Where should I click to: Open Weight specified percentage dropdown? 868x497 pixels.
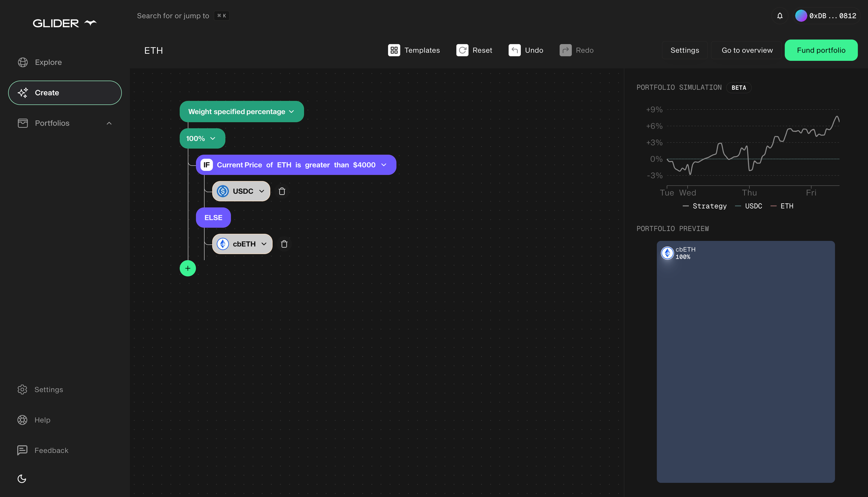pos(241,112)
